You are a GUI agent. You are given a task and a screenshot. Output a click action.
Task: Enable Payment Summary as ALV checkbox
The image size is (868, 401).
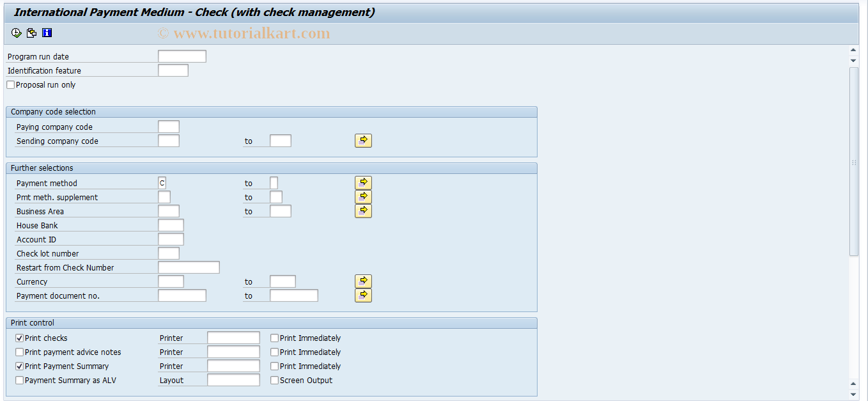coord(20,380)
